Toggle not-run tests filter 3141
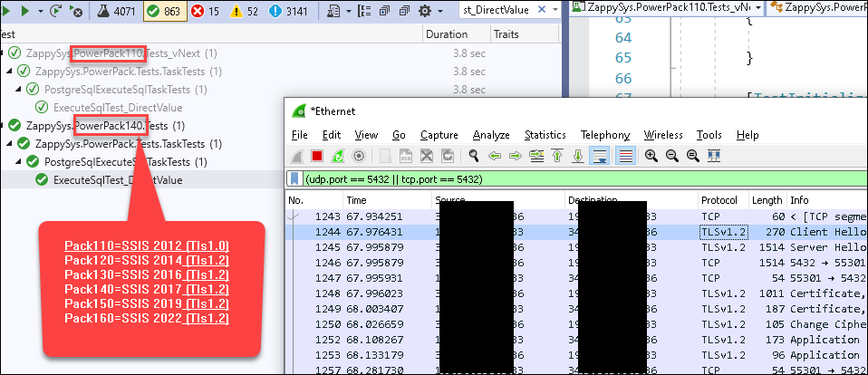The width and height of the screenshot is (868, 375). (x=288, y=11)
